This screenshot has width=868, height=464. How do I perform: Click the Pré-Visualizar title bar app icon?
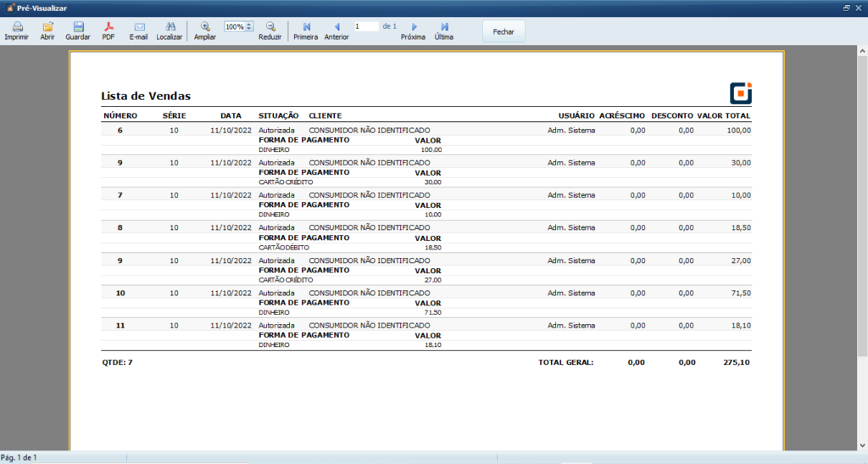point(9,8)
